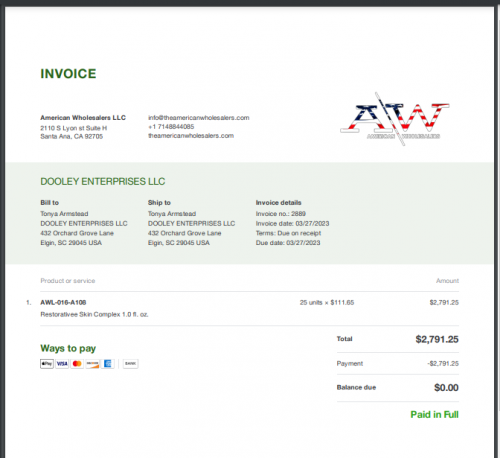This screenshot has width=500, height=458.
Task: Click the Bill to label
Action: click(50, 203)
